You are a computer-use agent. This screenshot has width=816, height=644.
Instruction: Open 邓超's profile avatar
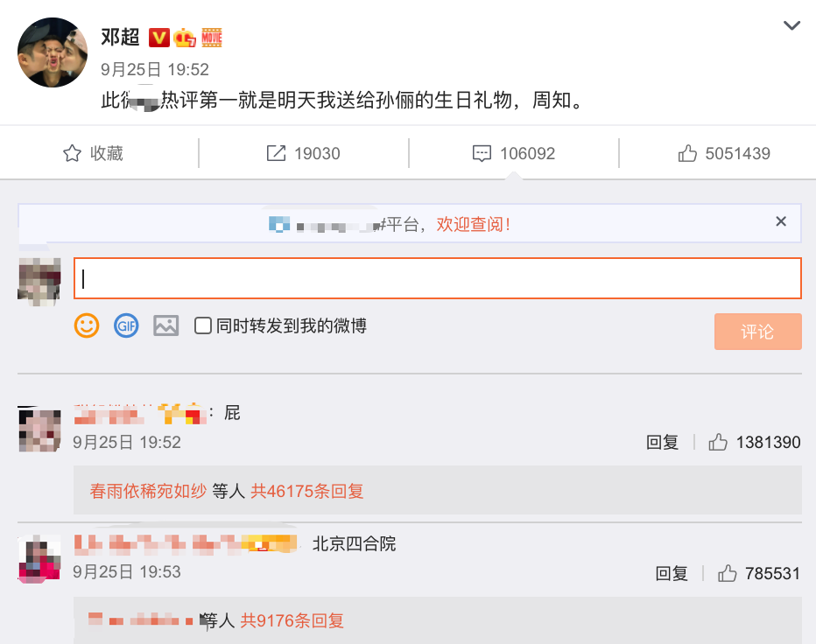[53, 52]
